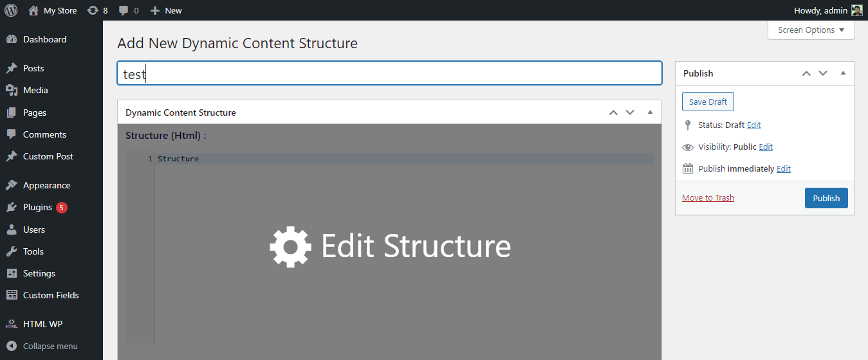Toggle the Publish panel collapse arrow
This screenshot has width=868, height=360.
point(843,73)
